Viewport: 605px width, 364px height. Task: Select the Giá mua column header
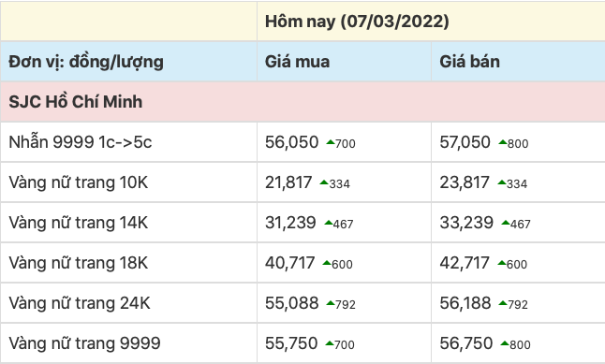click(297, 62)
